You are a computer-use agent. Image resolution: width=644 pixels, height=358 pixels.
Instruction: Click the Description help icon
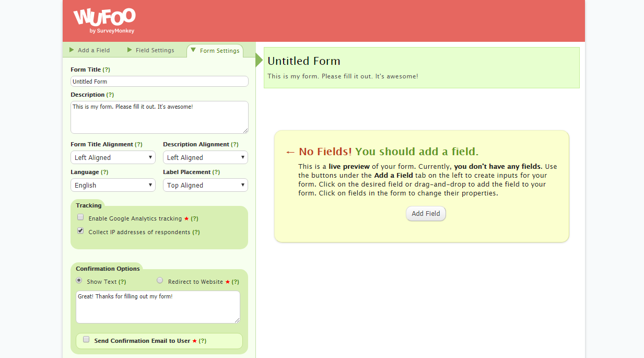(112, 95)
